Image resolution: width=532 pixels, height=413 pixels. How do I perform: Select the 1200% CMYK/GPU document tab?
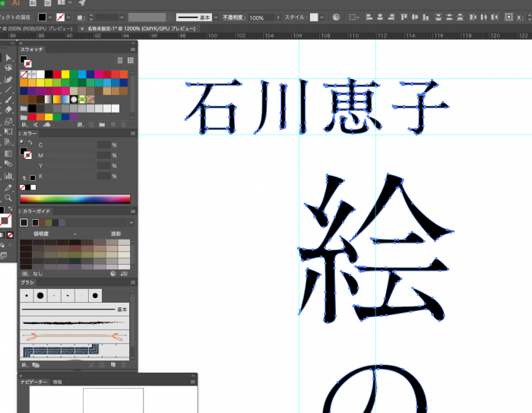[141, 29]
